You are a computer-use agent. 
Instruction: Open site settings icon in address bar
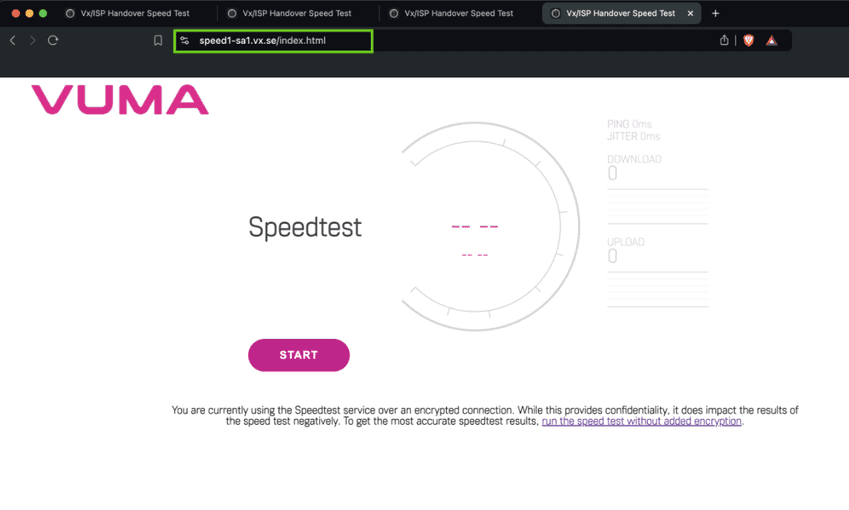click(x=185, y=41)
